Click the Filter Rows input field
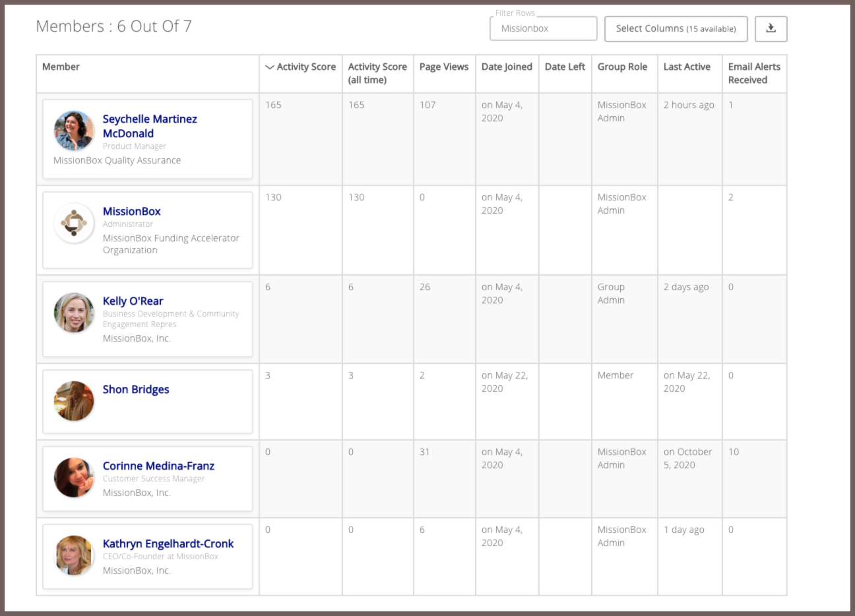Viewport: 855px width, 616px height. pyautogui.click(x=544, y=28)
